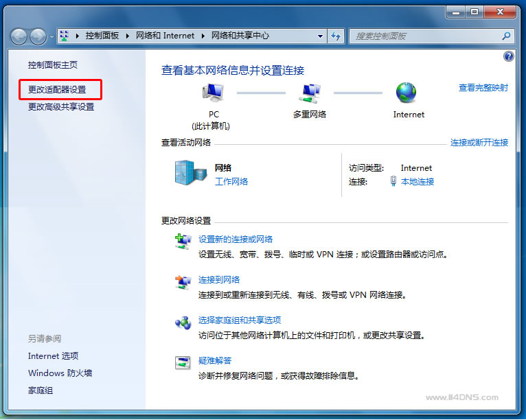
Task: Click the Control Panel icon in the address bar
Action: (x=65, y=36)
